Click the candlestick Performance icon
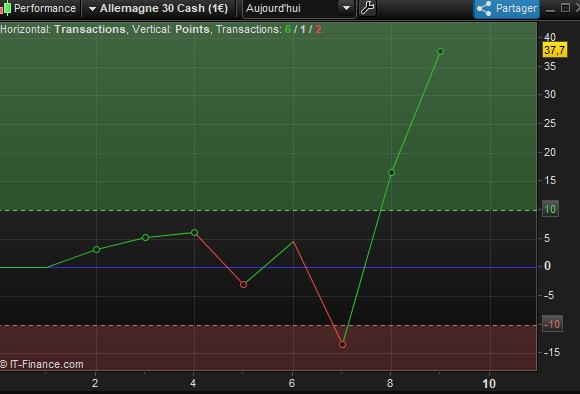The height and width of the screenshot is (394, 580). click(5, 9)
